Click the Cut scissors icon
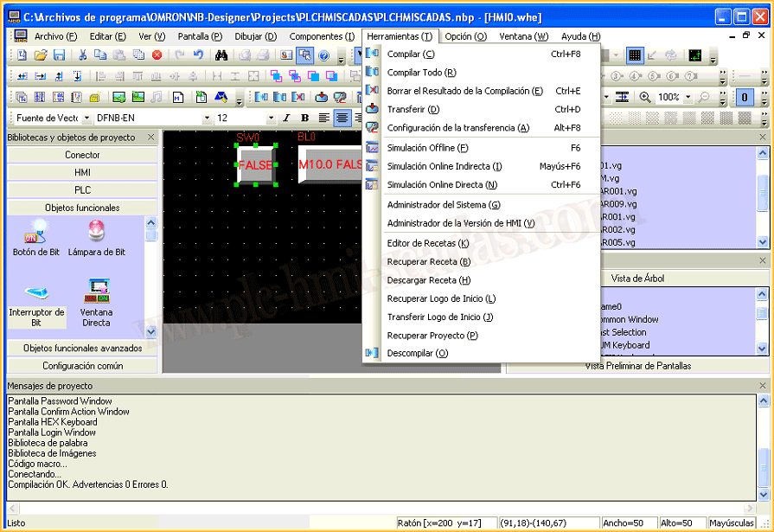This screenshot has width=774, height=532. (82, 54)
